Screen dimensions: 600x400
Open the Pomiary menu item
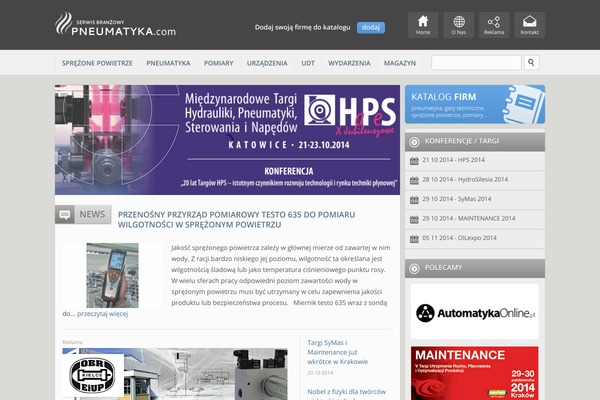[218, 63]
